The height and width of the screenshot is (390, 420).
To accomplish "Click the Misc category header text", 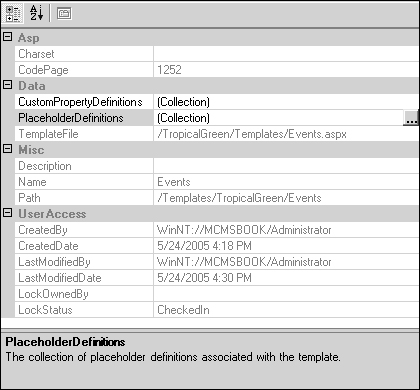I will coord(31,150).
